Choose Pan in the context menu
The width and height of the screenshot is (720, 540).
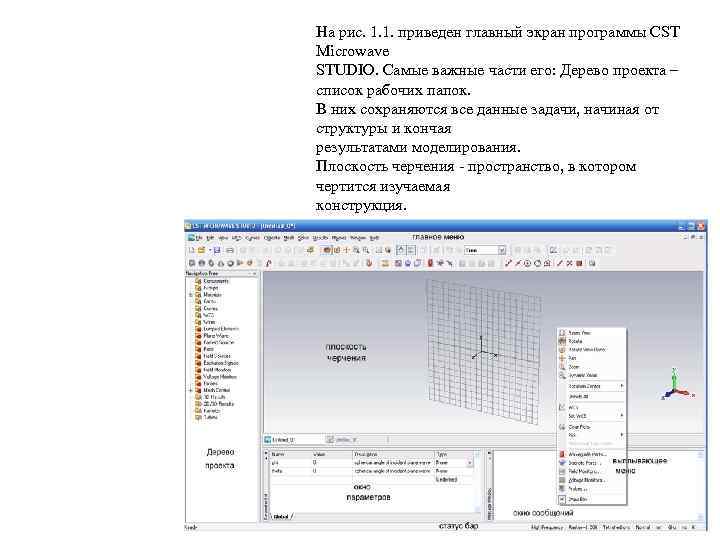pyautogui.click(x=572, y=358)
